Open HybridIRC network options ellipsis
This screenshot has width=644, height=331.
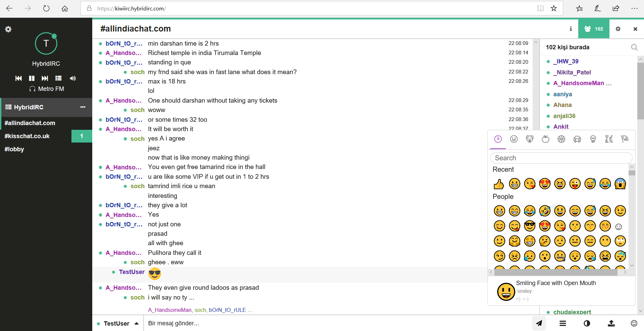tap(83, 107)
